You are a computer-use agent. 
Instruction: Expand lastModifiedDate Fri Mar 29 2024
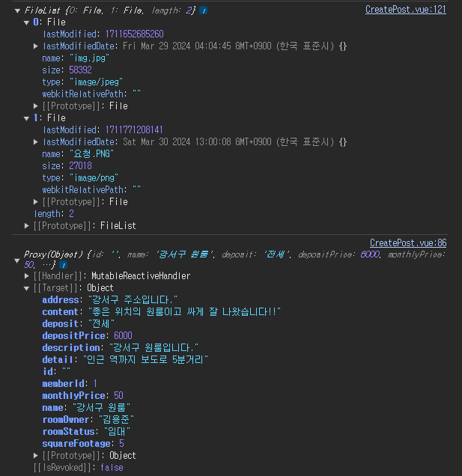35,46
